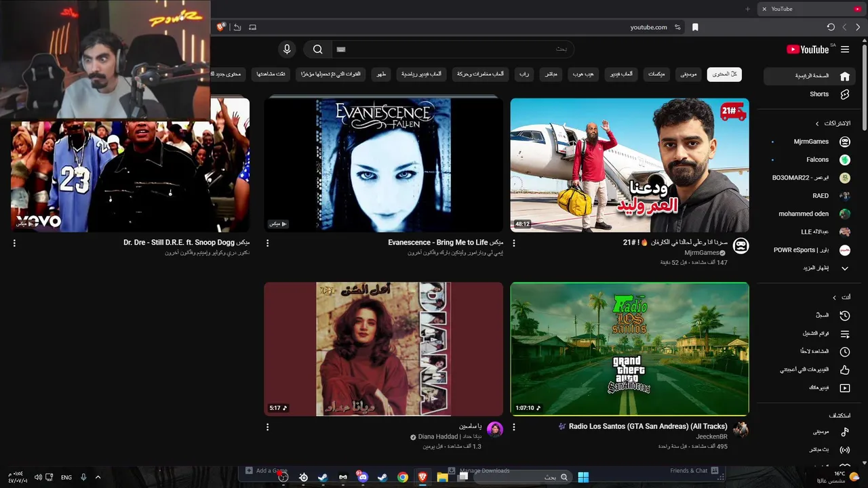
Task: Open MjrmGames channel avatar under video
Action: pos(741,246)
